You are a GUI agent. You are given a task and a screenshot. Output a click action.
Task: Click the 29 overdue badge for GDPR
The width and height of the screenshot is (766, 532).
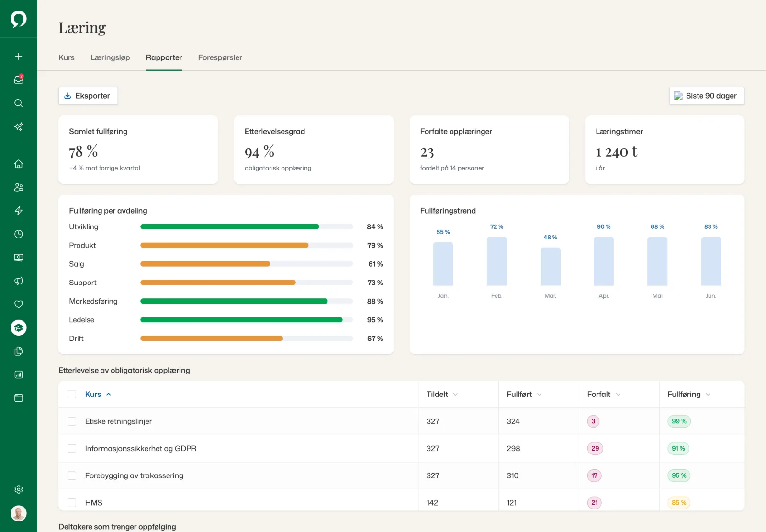(x=595, y=449)
